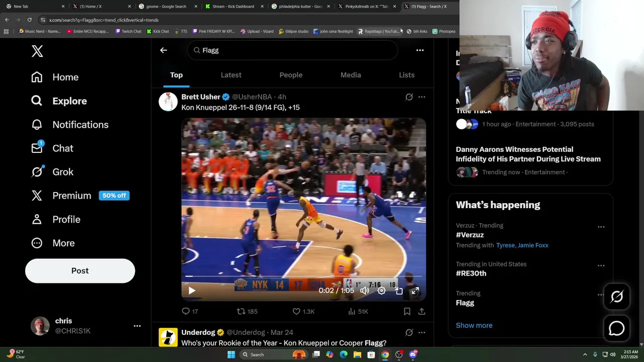Reply to the Kon Knueppel post

pyautogui.click(x=190, y=311)
